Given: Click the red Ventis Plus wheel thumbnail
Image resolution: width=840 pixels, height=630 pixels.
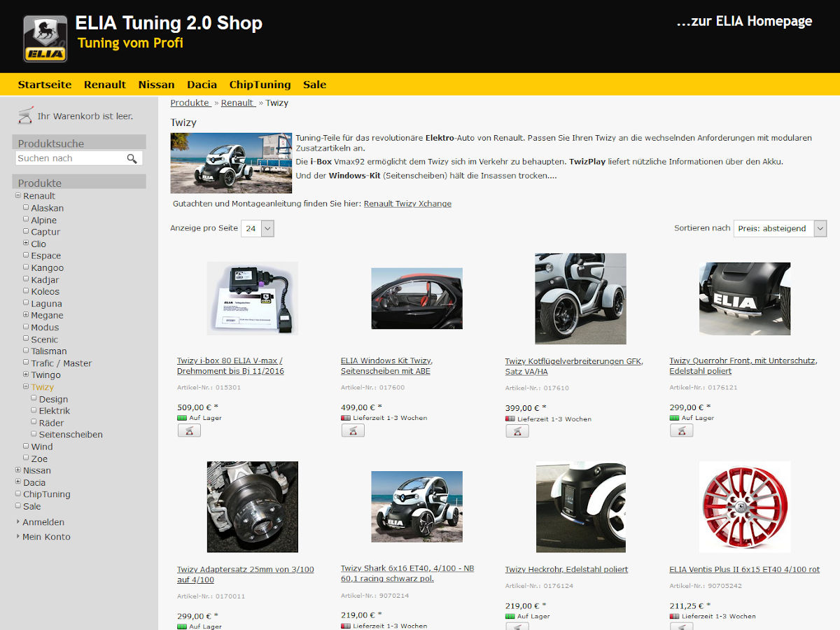Looking at the screenshot, I should click(x=745, y=507).
